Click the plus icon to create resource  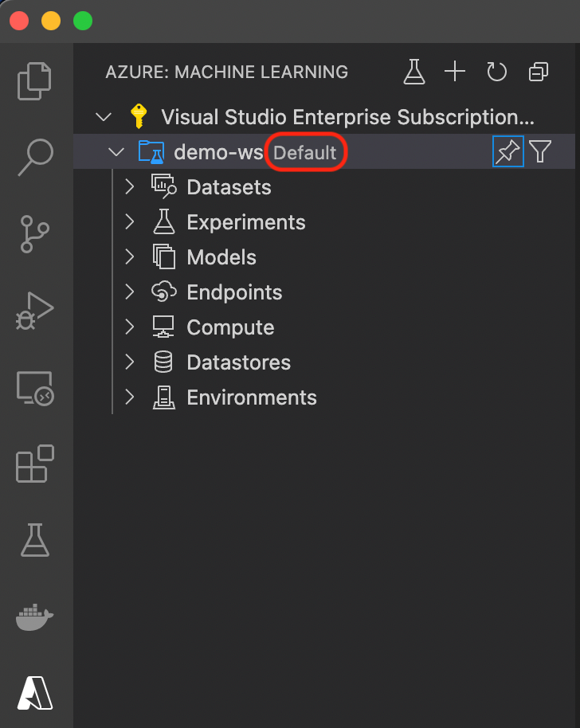pos(455,72)
